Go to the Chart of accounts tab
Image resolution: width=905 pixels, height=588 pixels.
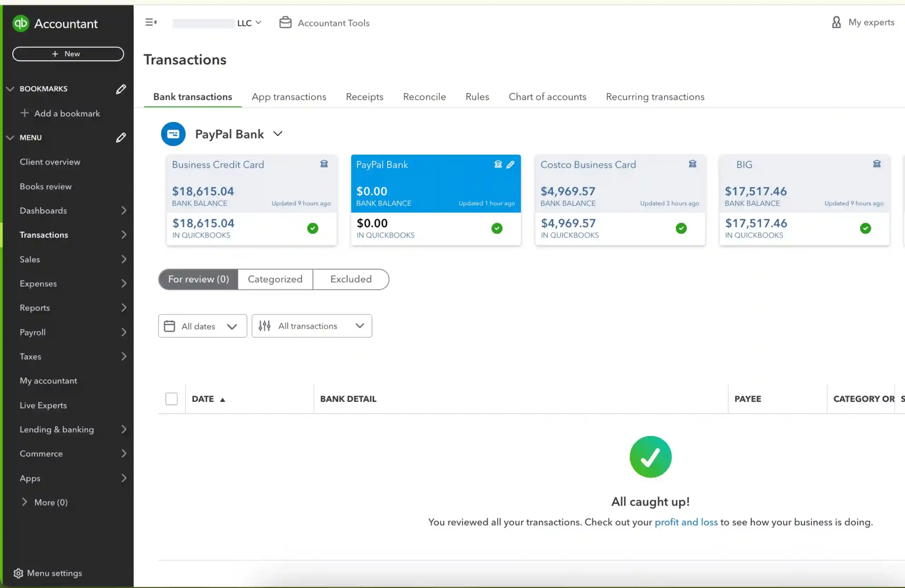coord(547,97)
